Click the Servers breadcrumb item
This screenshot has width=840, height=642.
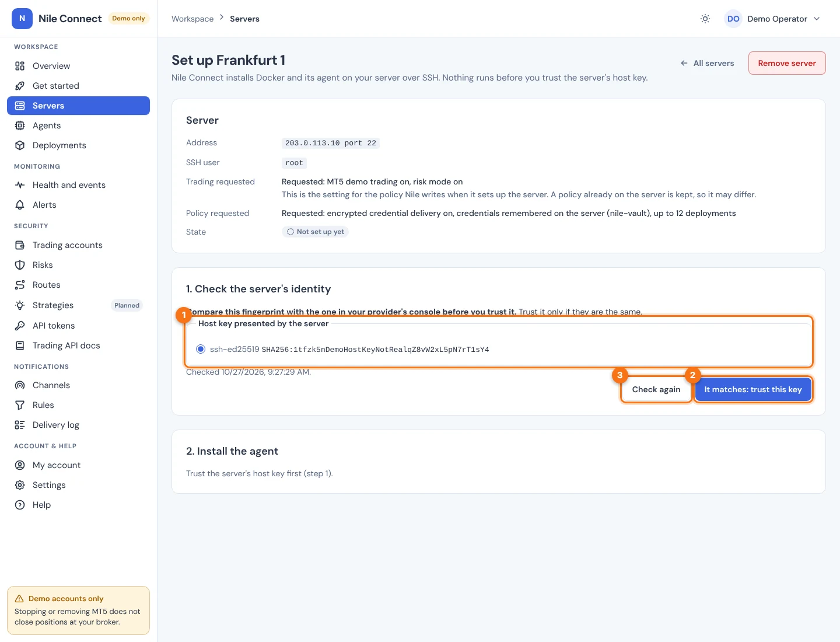coord(244,19)
